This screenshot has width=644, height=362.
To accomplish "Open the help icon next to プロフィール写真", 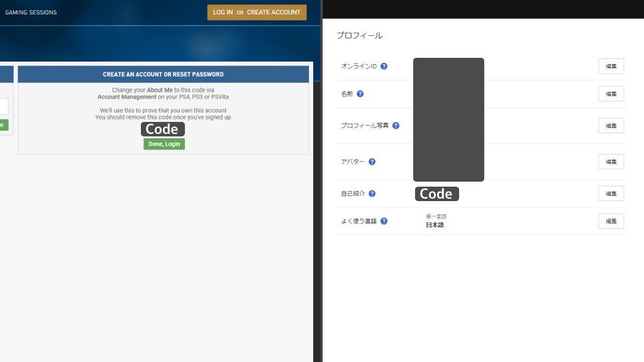I will tap(396, 126).
